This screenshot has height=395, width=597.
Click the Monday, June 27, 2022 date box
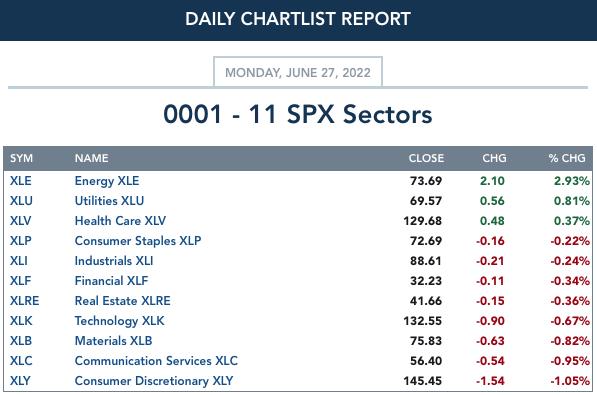pos(298,72)
